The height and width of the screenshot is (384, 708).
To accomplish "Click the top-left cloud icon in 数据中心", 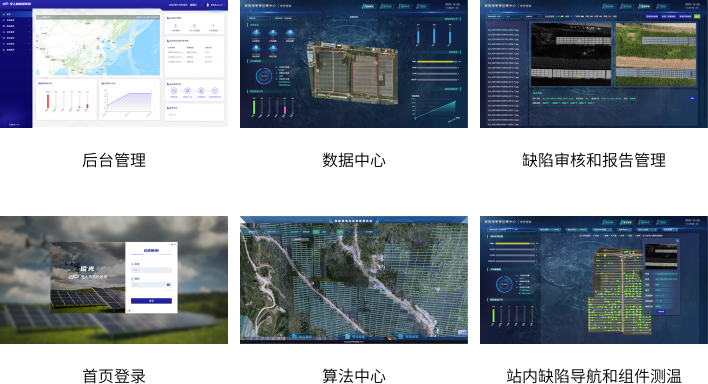I will pos(256,33).
